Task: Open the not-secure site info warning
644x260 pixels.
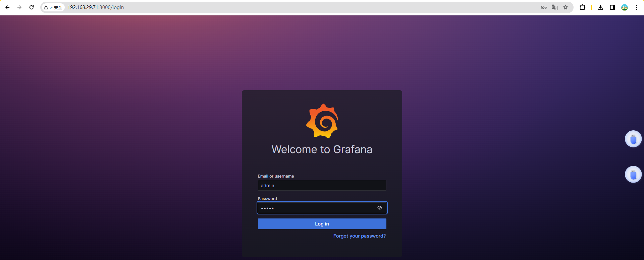Action: click(x=53, y=7)
